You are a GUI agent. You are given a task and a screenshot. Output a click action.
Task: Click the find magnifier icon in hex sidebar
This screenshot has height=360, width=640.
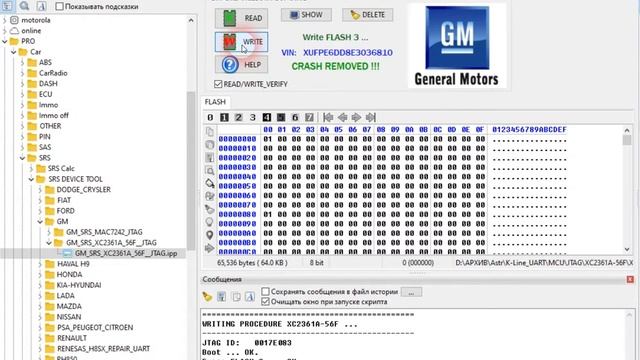coord(209,171)
